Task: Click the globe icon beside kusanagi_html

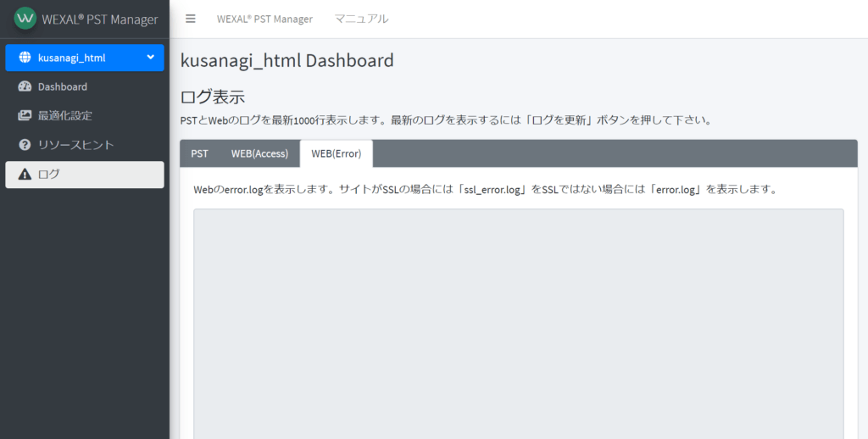Action: click(x=25, y=58)
